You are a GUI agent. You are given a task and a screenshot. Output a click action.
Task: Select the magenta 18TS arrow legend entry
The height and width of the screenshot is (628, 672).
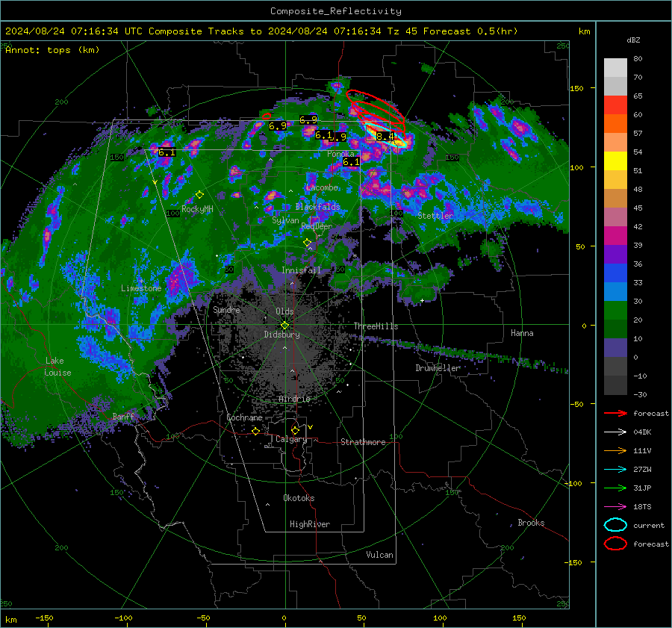pyautogui.click(x=615, y=507)
